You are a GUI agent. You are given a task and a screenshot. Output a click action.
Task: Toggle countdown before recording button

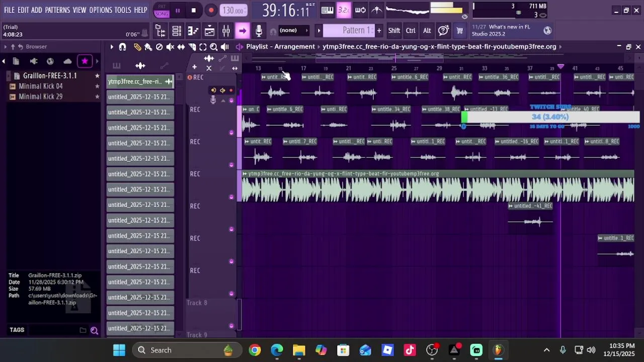[344, 10]
